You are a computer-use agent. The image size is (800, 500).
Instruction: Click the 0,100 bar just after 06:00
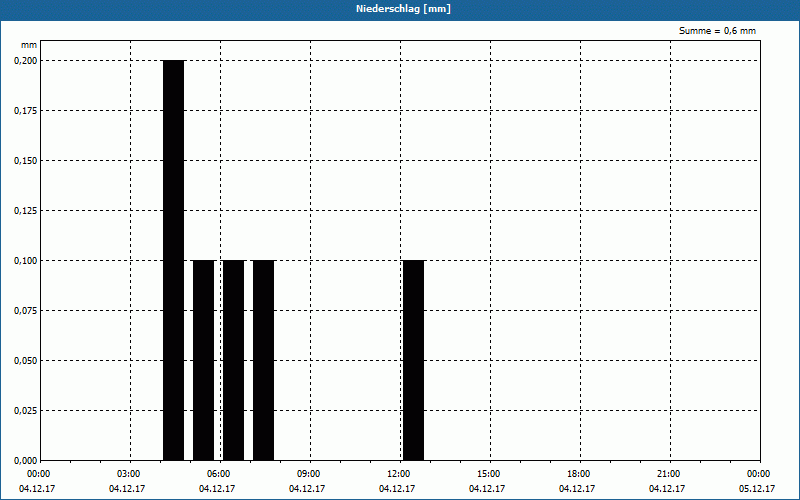(234, 360)
